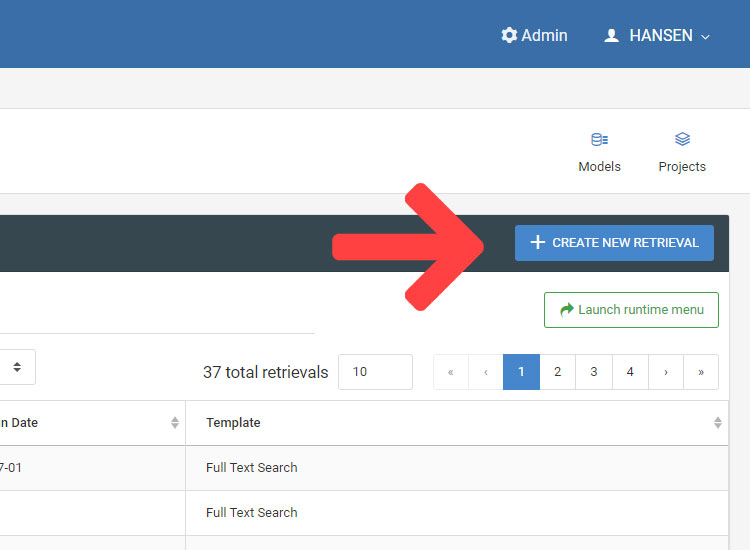Click second row Full Text Search cell
750x550 pixels.
pyautogui.click(x=457, y=513)
